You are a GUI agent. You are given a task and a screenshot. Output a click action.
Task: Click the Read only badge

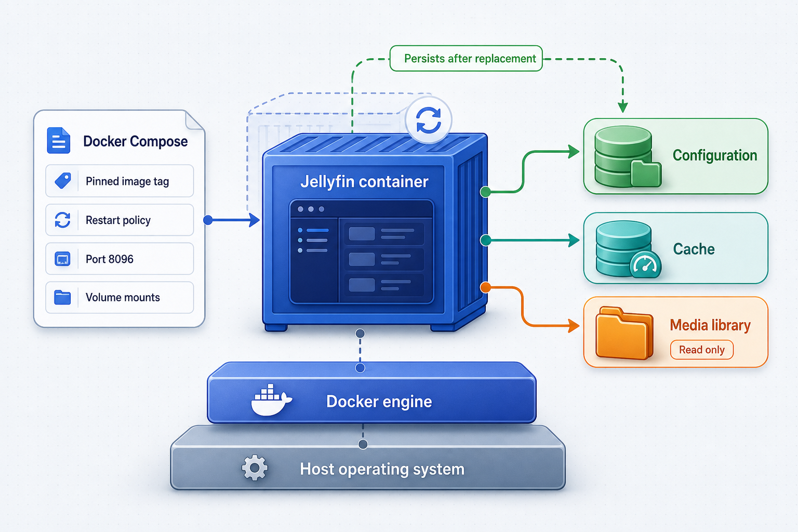tap(702, 350)
